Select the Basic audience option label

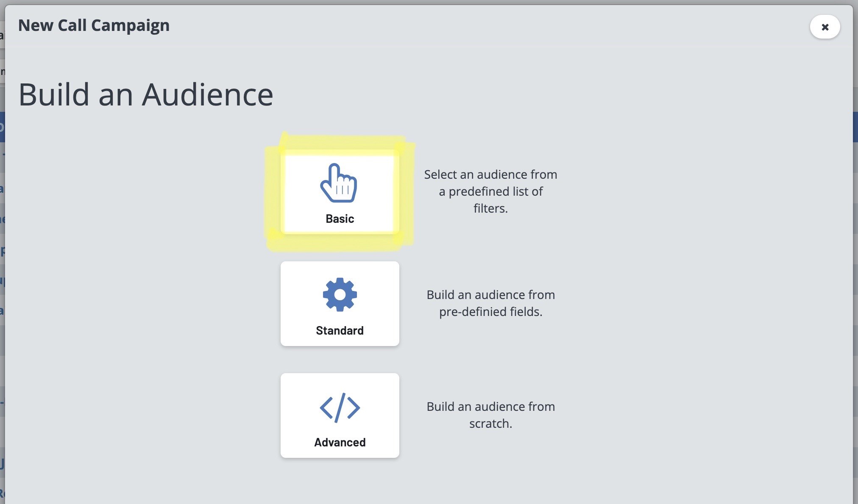(x=340, y=219)
